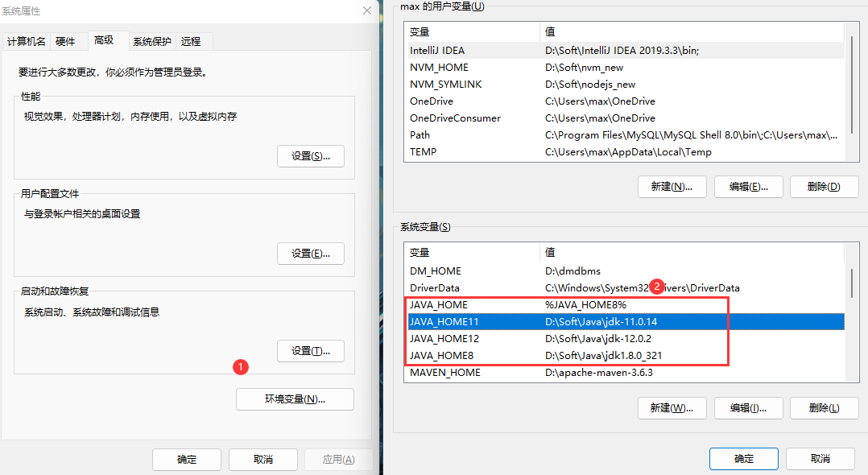Screen dimensions: 868x475
Task: Edit user variable with 编辑(E)...
Action: coord(749,187)
